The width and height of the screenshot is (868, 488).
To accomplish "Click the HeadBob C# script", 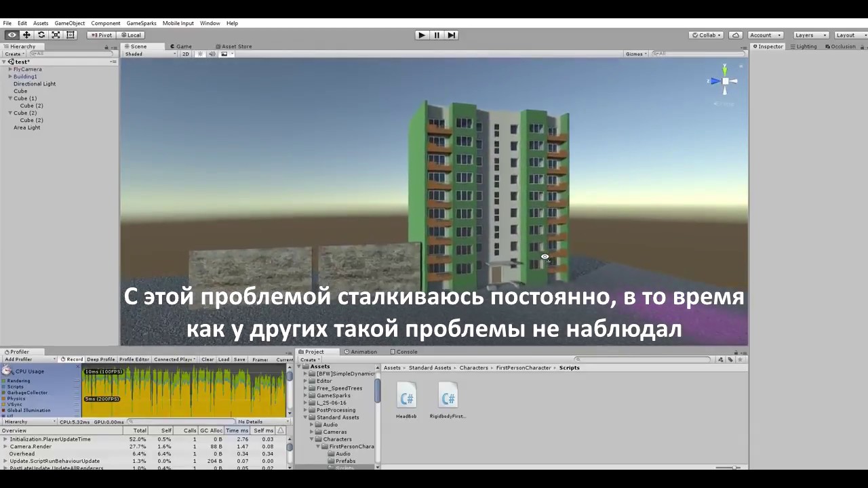I will [406, 401].
